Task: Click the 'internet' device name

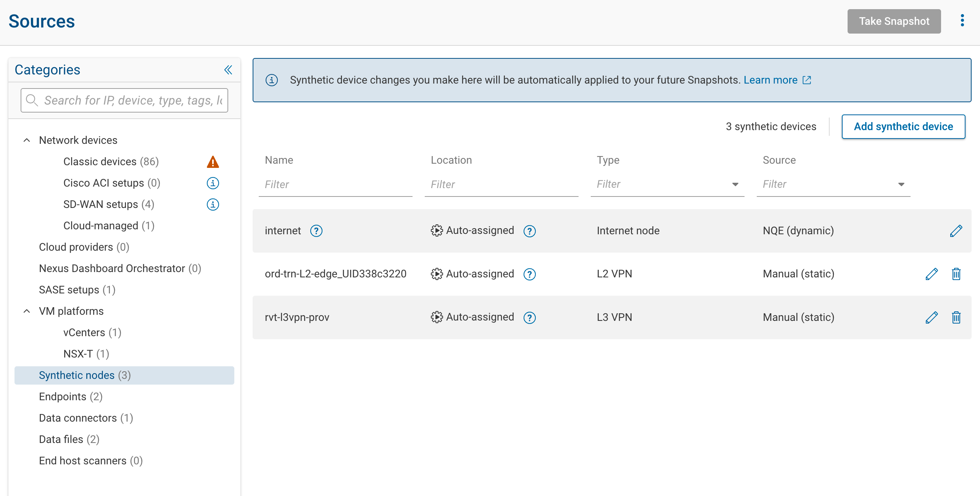Action: point(283,231)
